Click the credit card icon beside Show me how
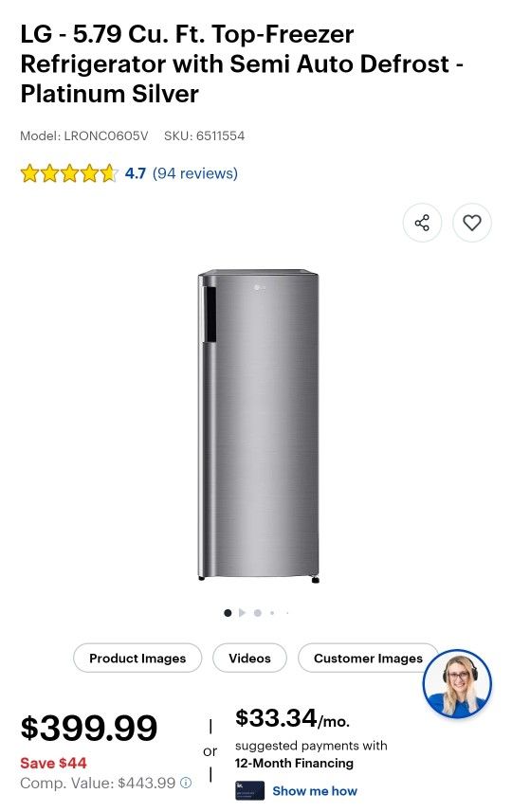The image size is (512, 812). point(249,791)
